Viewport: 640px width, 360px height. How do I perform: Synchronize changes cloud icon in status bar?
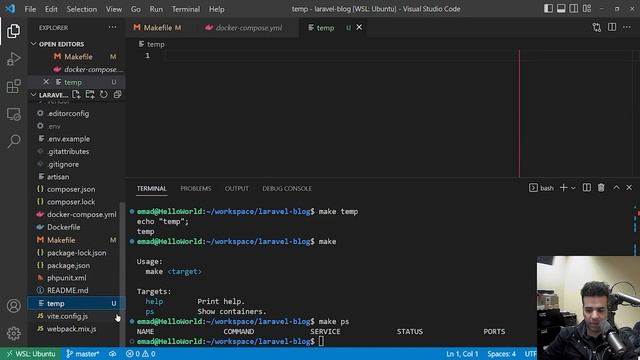(112, 354)
